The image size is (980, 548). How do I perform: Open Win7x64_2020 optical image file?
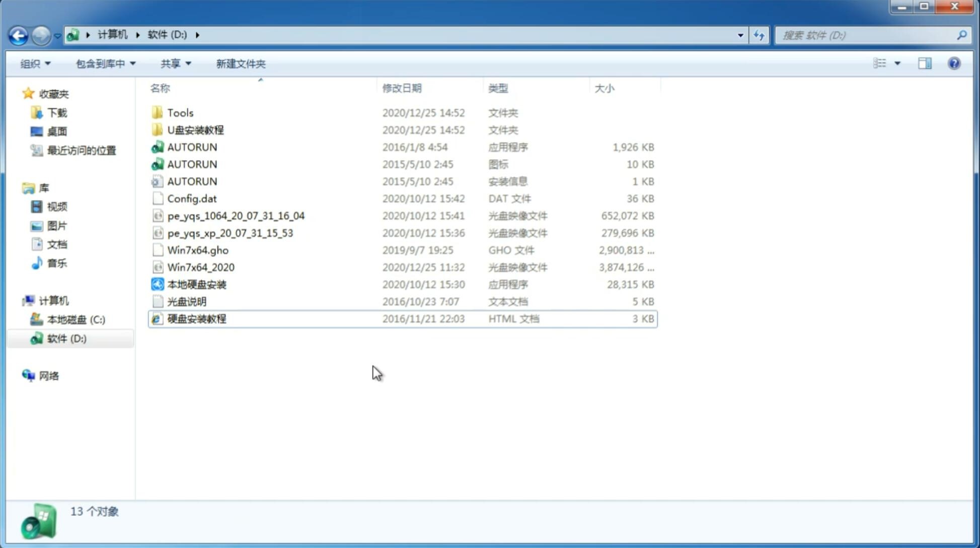(x=200, y=267)
